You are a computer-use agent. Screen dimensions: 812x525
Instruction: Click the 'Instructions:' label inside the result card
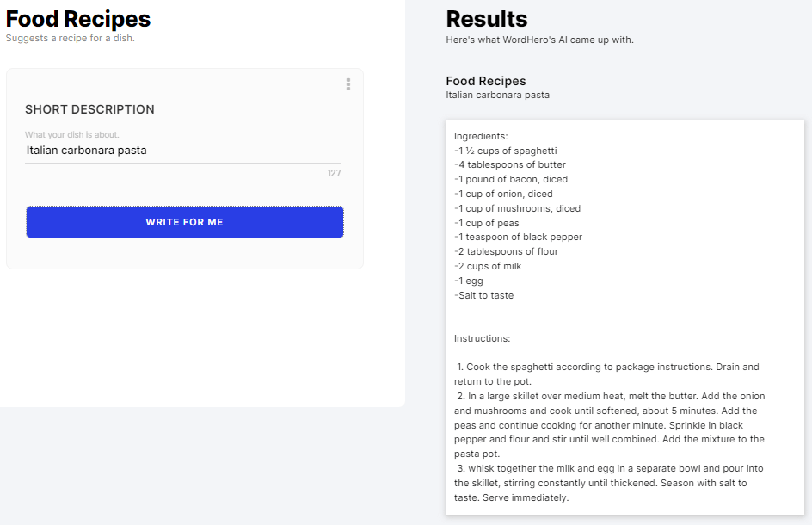pyautogui.click(x=474, y=338)
